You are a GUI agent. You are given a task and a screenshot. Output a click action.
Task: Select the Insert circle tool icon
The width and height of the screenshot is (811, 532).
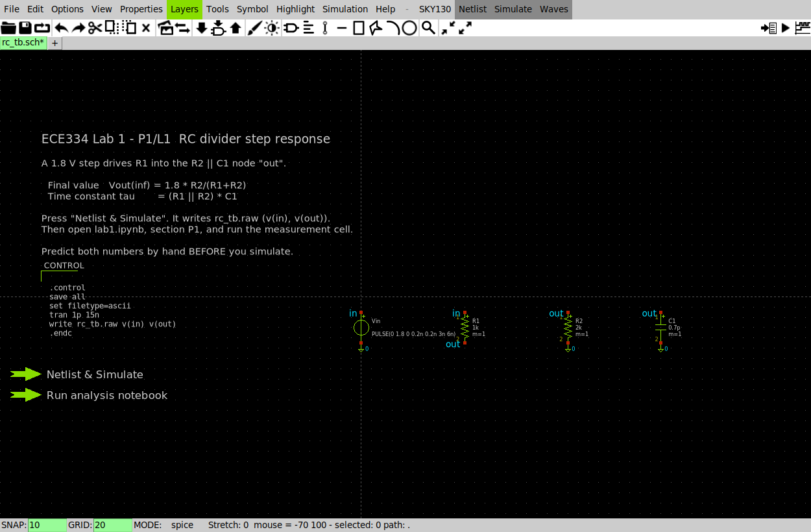click(x=409, y=28)
